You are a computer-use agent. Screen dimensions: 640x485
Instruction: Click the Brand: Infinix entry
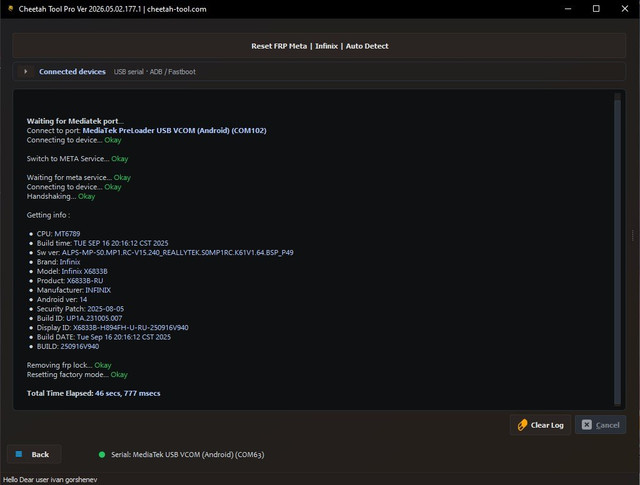[58, 262]
